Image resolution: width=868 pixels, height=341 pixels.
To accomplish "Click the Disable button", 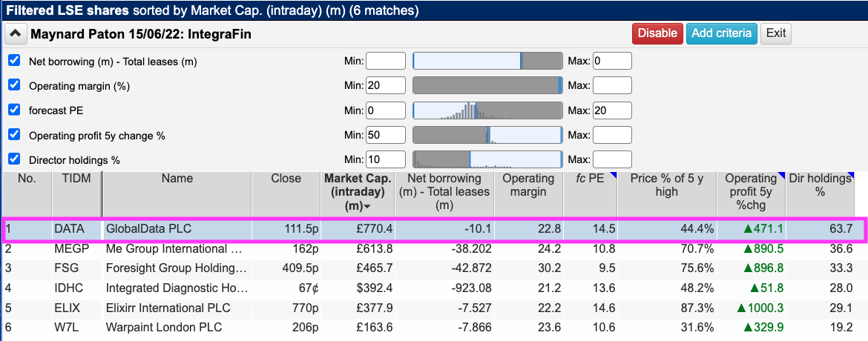I will coord(657,33).
